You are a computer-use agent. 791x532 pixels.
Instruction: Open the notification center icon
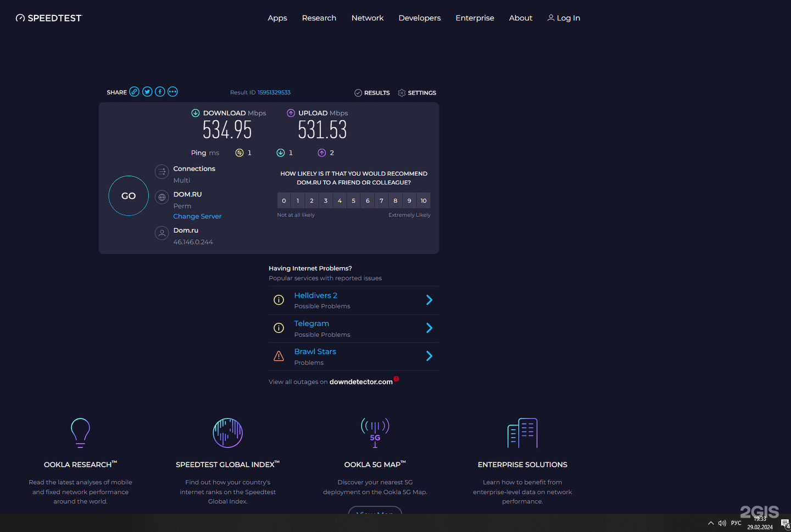click(x=785, y=523)
